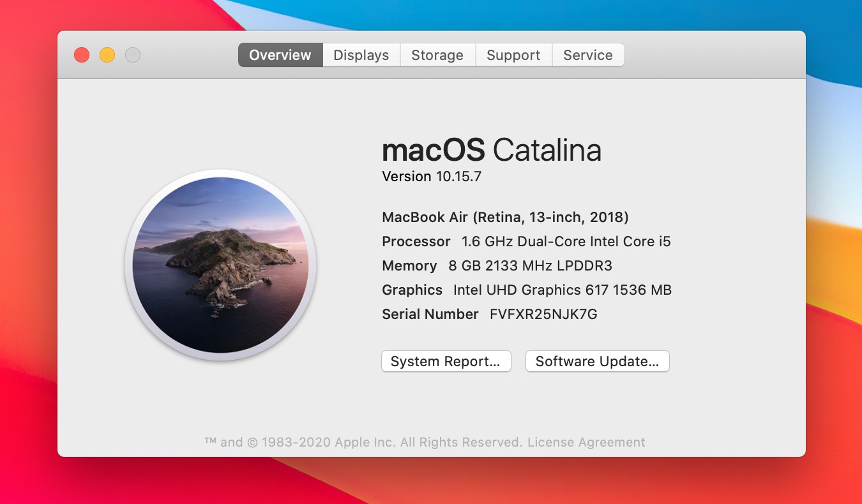Open the Displays tab
This screenshot has height=504, width=862.
[361, 55]
